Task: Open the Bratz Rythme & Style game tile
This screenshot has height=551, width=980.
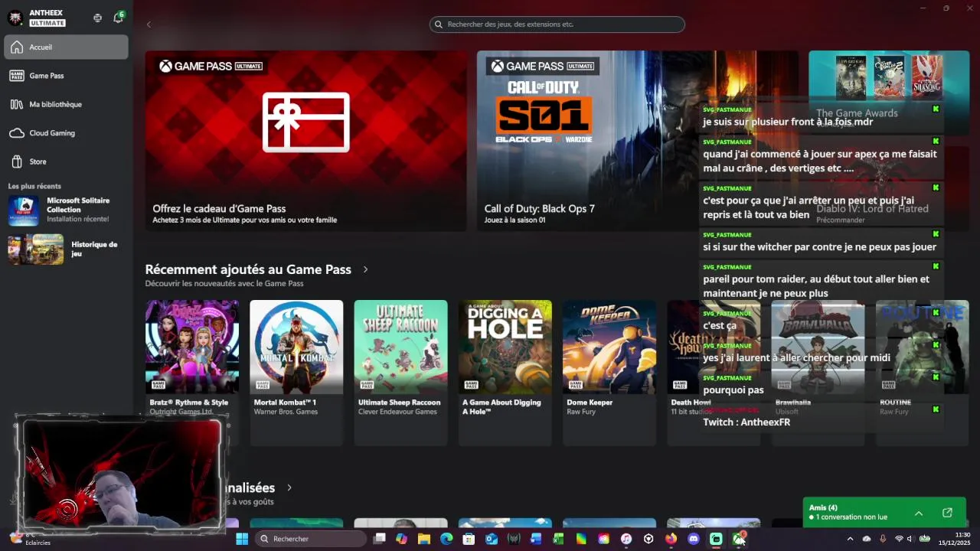Action: pos(192,372)
